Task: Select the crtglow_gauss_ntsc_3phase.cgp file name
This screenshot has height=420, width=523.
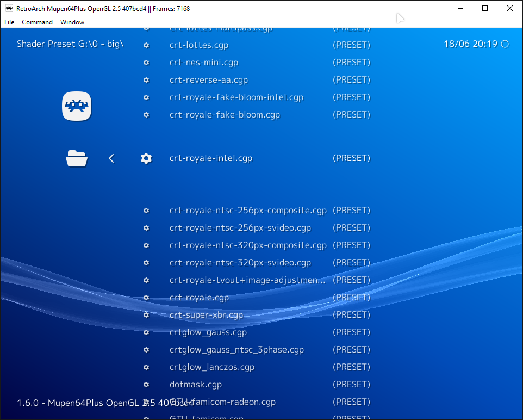Action: pos(237,350)
